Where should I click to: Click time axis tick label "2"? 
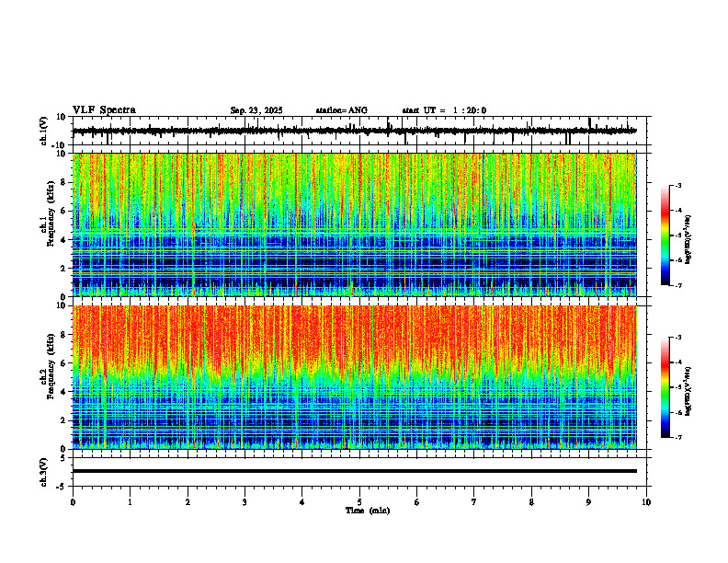click(188, 502)
